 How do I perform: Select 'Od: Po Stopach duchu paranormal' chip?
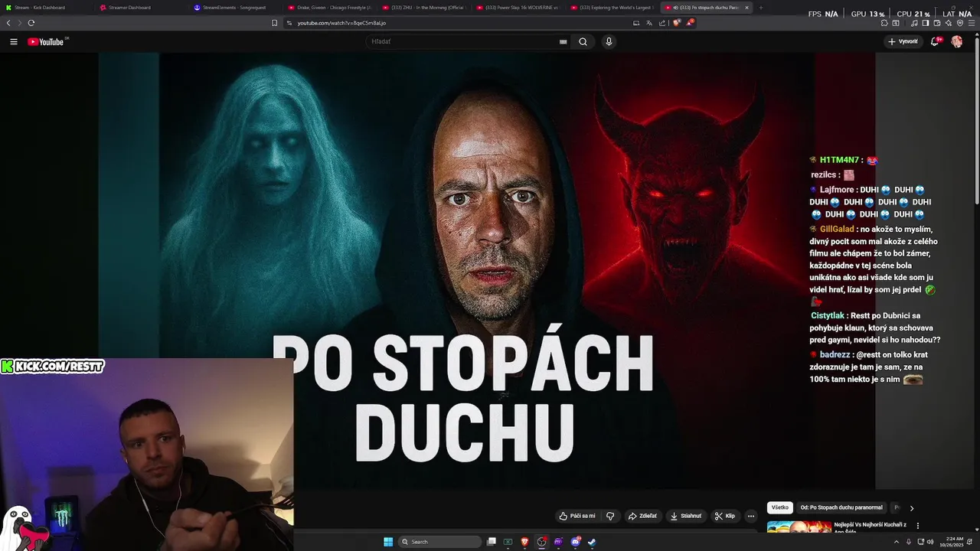pyautogui.click(x=841, y=507)
